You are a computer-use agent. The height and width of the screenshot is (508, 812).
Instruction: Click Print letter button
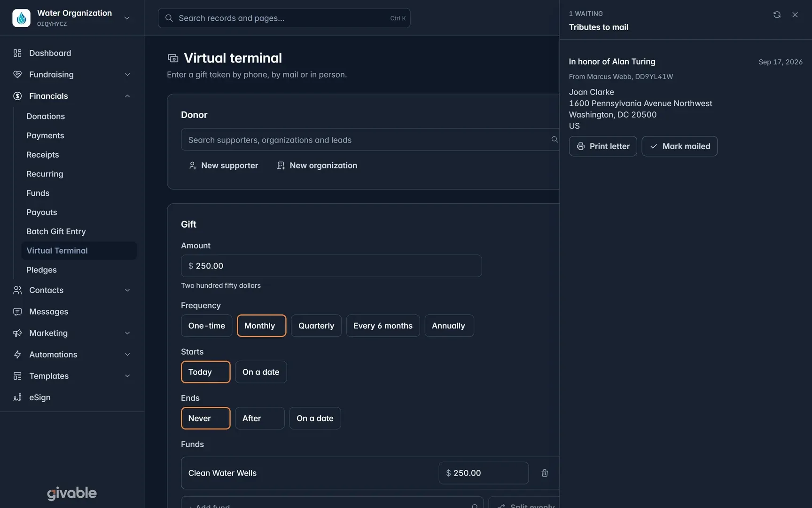[x=603, y=146]
